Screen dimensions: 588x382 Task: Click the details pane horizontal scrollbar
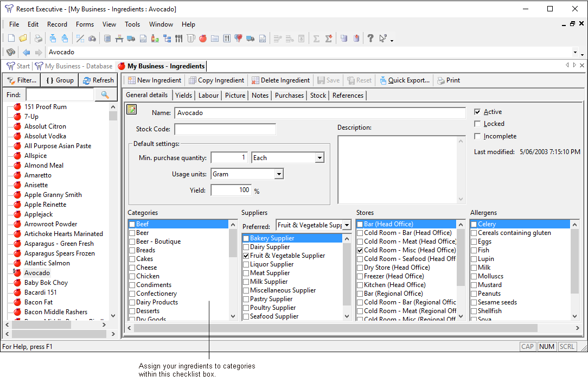(336, 328)
